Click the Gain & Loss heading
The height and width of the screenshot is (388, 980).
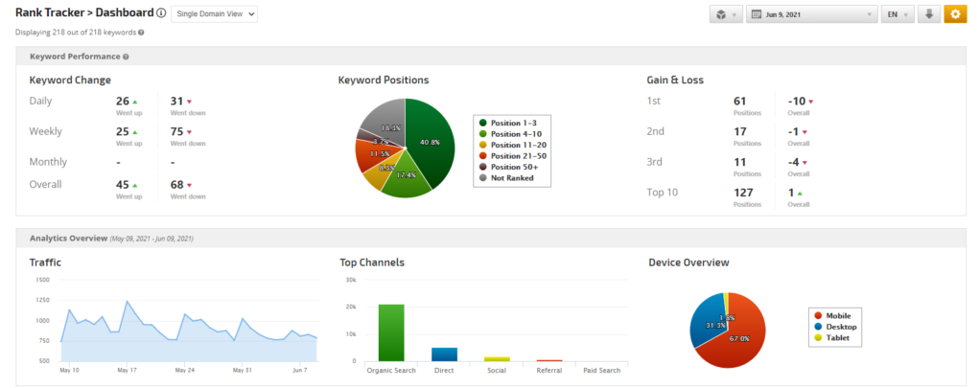[675, 80]
